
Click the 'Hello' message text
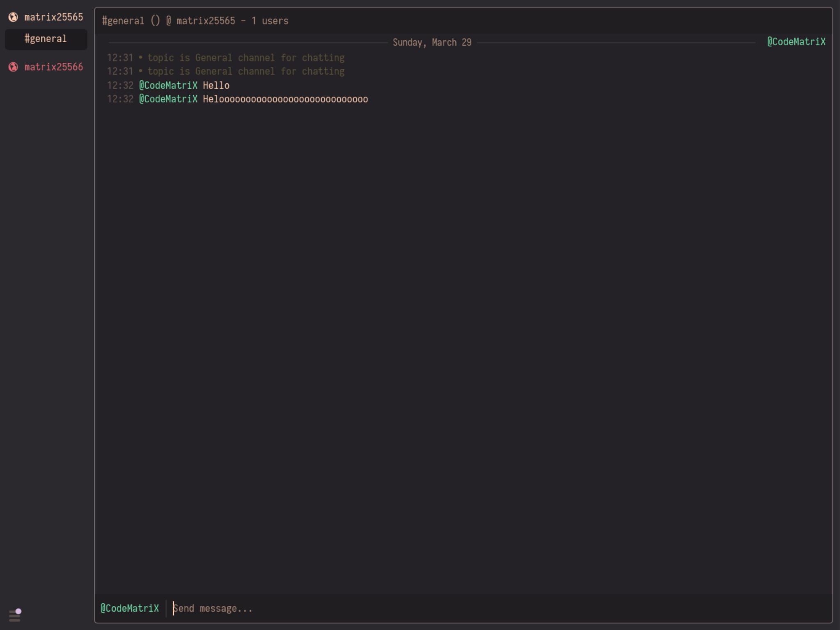216,85
